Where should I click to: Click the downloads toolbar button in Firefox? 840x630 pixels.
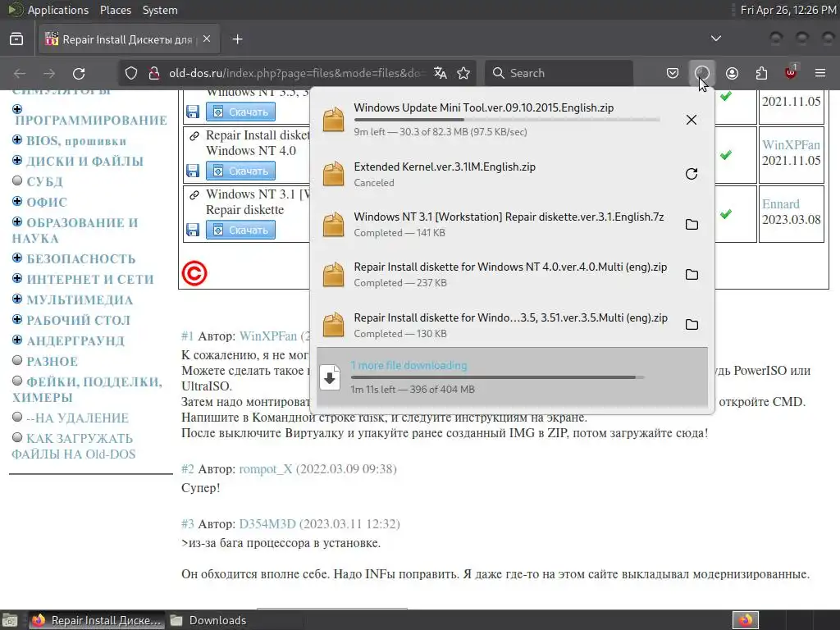click(x=702, y=73)
